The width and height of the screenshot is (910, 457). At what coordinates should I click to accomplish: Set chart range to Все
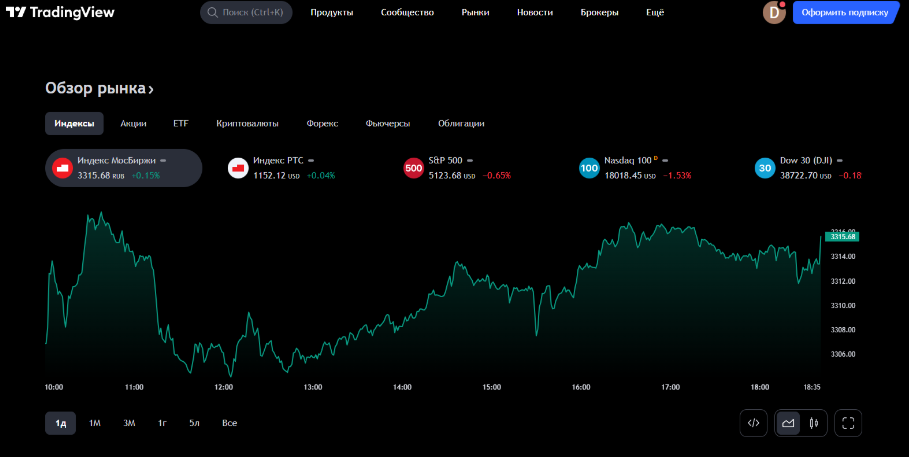tap(229, 423)
